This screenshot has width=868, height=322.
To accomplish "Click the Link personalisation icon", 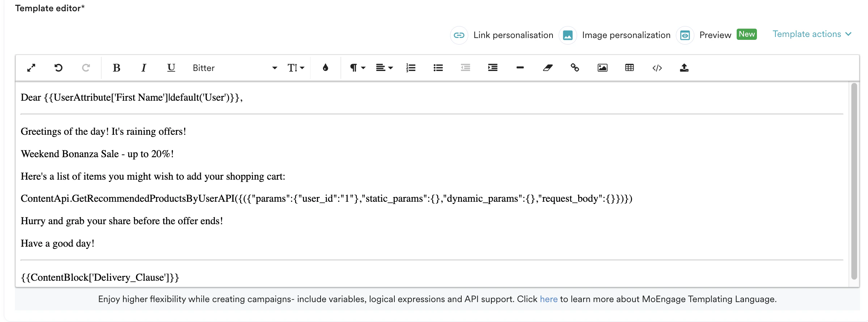I will coord(459,35).
